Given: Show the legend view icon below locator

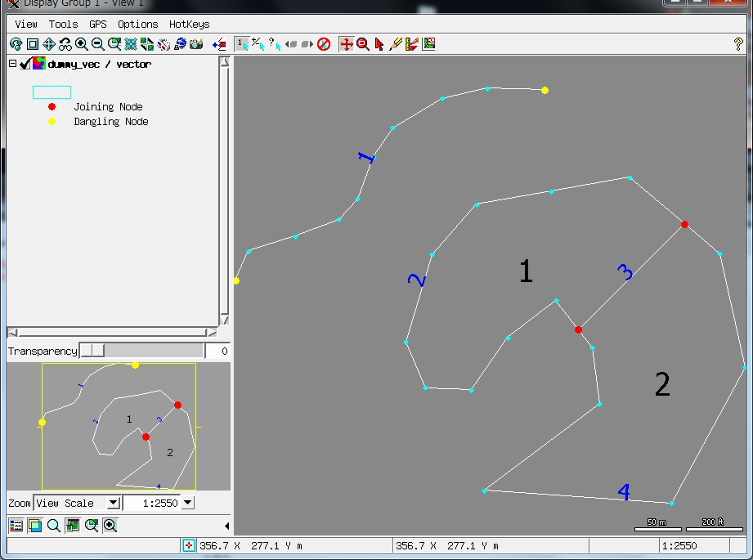Looking at the screenshot, I should click(16, 526).
